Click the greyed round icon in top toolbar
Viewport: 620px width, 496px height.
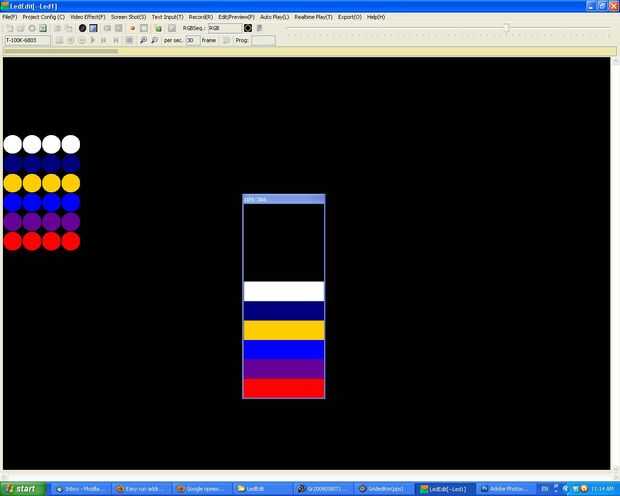coord(32,28)
